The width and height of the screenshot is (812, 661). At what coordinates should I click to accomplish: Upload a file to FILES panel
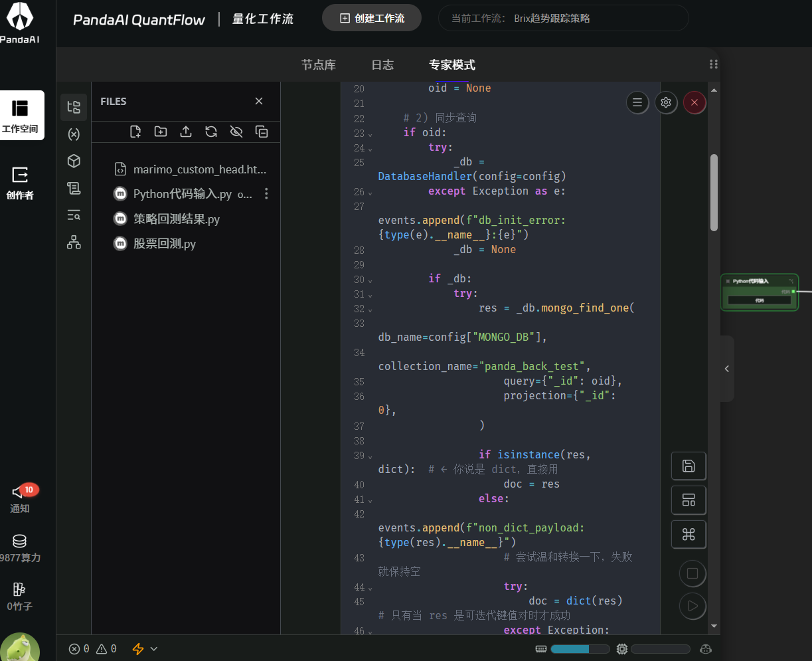[186, 132]
